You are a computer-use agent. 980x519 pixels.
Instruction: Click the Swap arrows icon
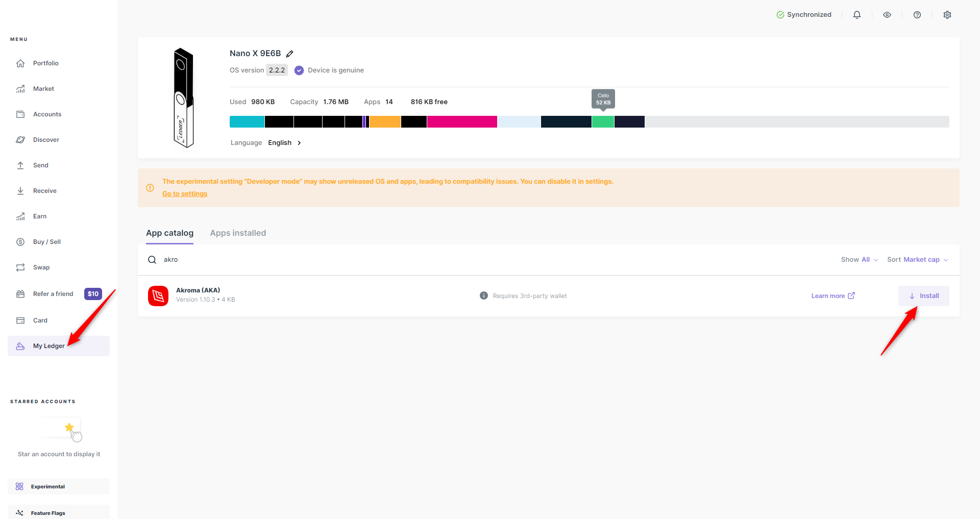tap(20, 267)
